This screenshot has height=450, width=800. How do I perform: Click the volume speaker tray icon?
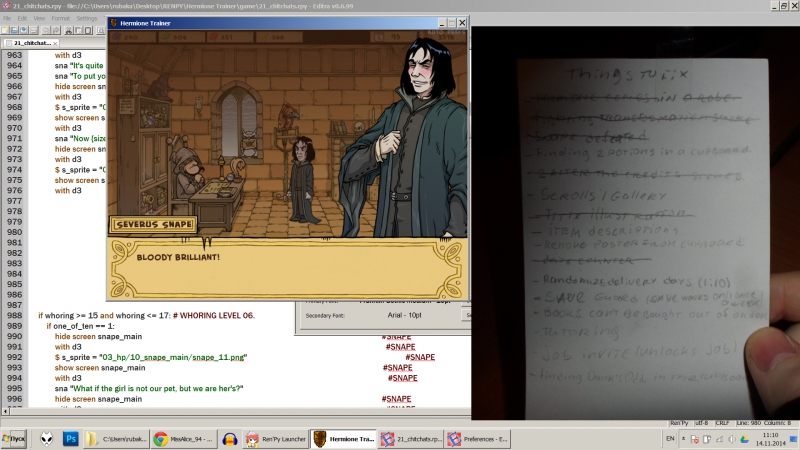point(732,439)
